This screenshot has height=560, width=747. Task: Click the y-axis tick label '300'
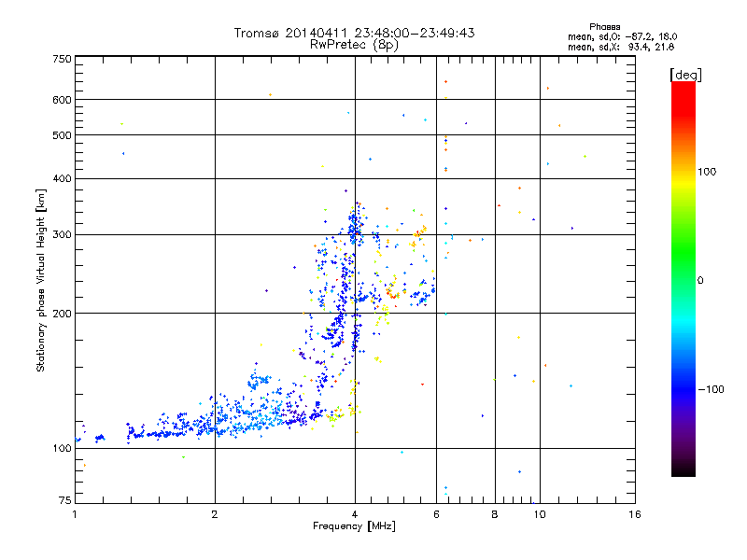coord(63,234)
